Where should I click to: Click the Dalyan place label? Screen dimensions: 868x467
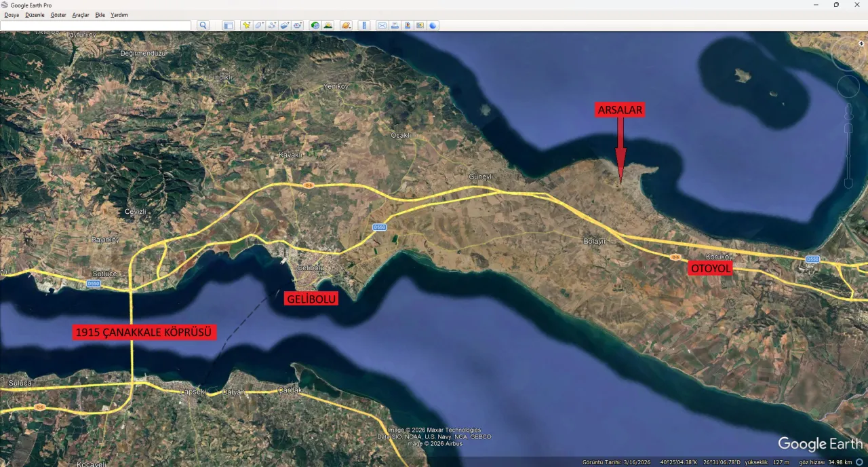pos(233,392)
